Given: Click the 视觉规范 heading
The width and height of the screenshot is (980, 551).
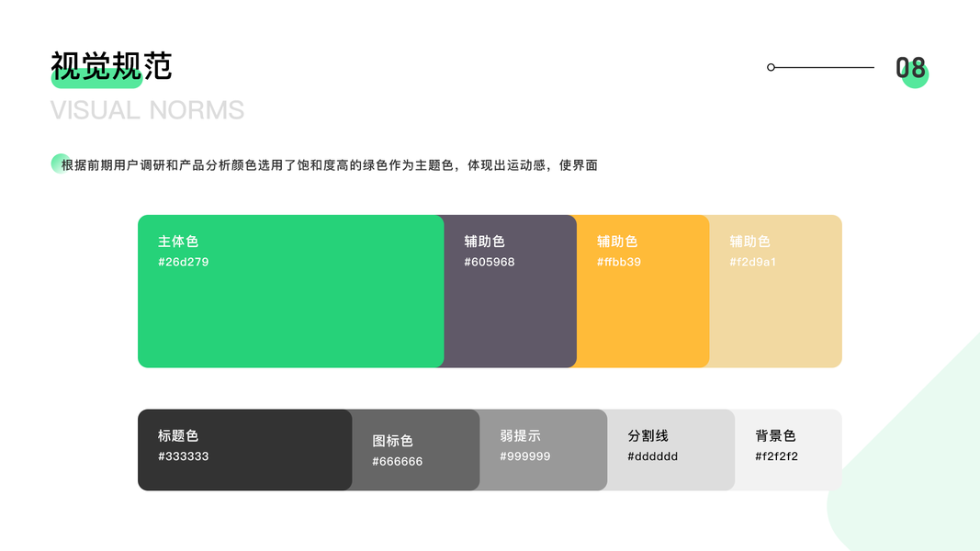Looking at the screenshot, I should tap(111, 66).
